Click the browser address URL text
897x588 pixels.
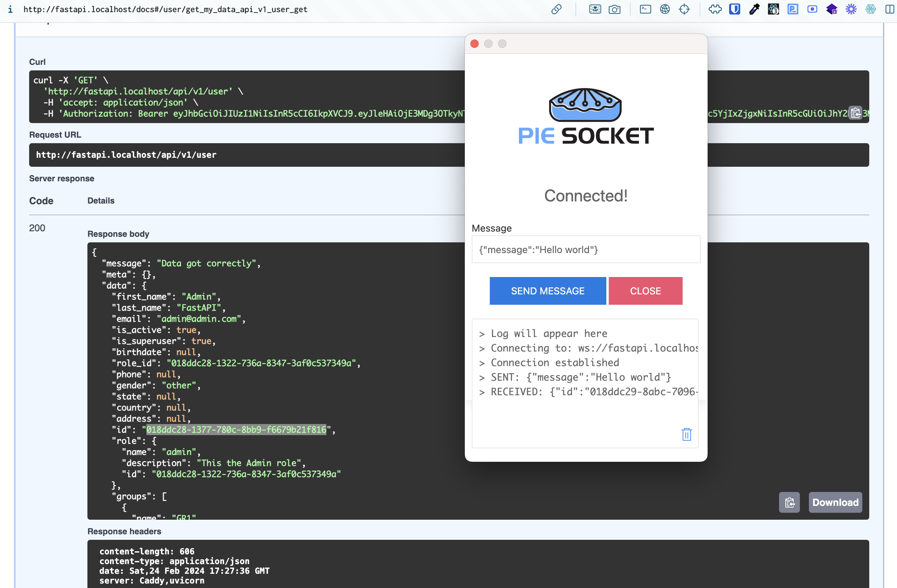point(165,9)
